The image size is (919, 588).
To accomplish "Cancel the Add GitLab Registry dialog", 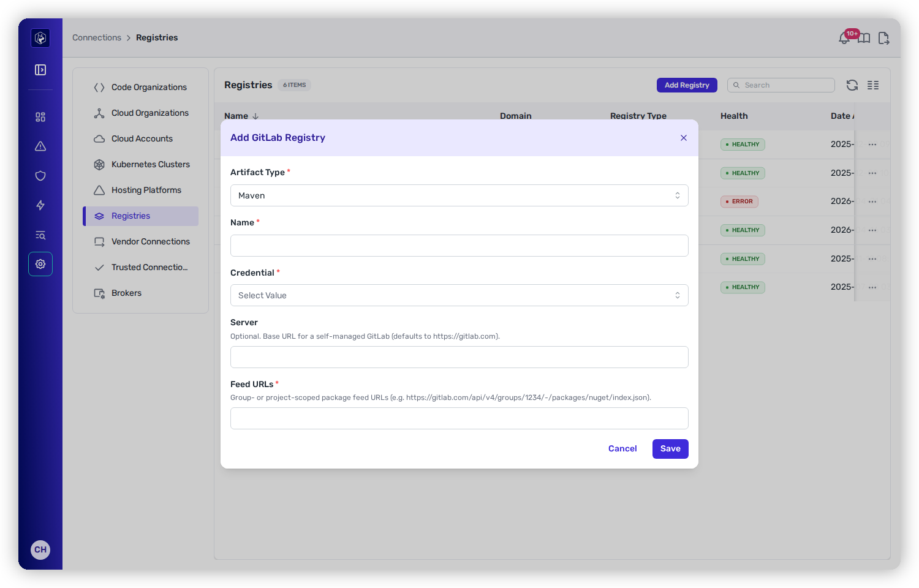I will tap(622, 449).
